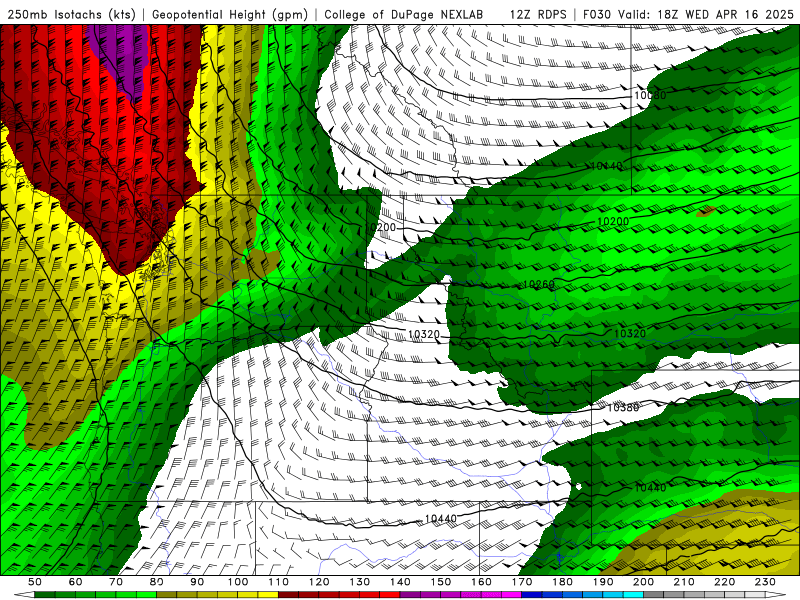Click the 230 label on the color scale
The width and height of the screenshot is (800, 600).
click(x=765, y=582)
